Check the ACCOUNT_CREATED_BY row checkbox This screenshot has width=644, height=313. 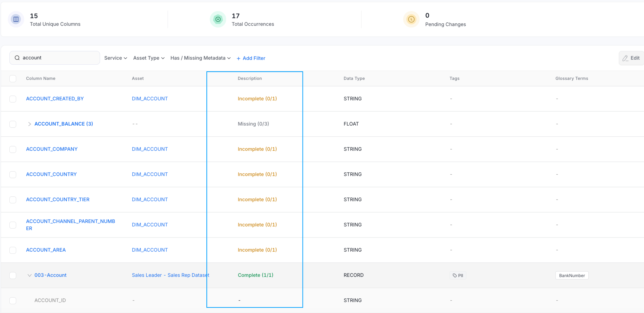pyautogui.click(x=13, y=99)
